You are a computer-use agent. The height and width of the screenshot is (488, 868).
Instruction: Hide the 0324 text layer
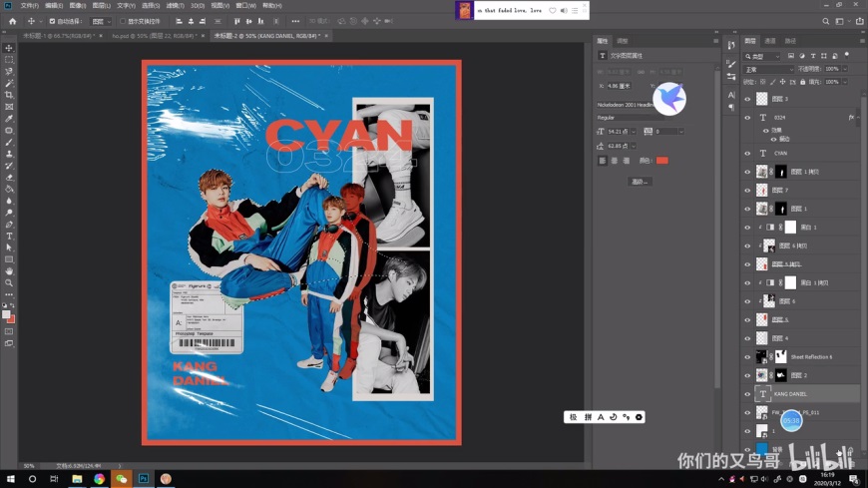point(747,118)
